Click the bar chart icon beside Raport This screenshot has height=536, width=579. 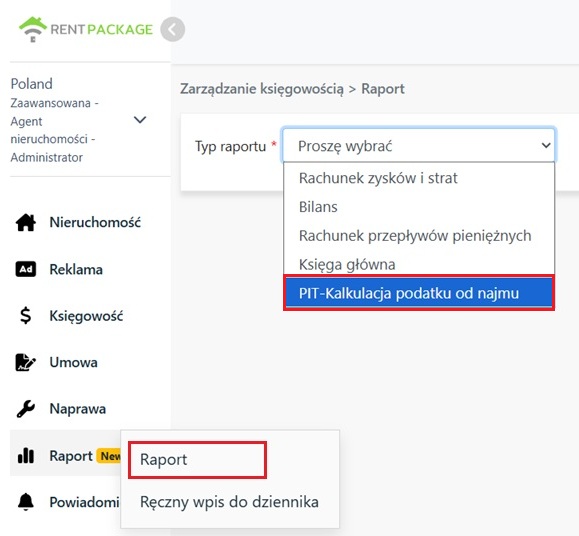[x=26, y=456]
